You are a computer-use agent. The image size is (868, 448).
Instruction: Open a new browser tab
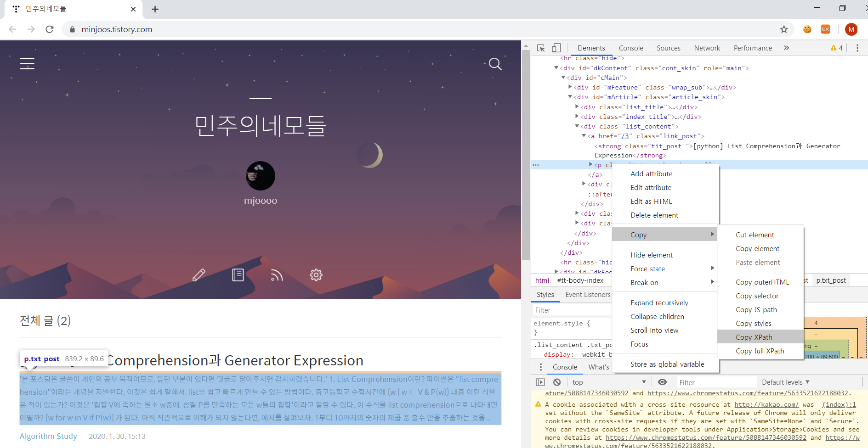click(x=155, y=9)
